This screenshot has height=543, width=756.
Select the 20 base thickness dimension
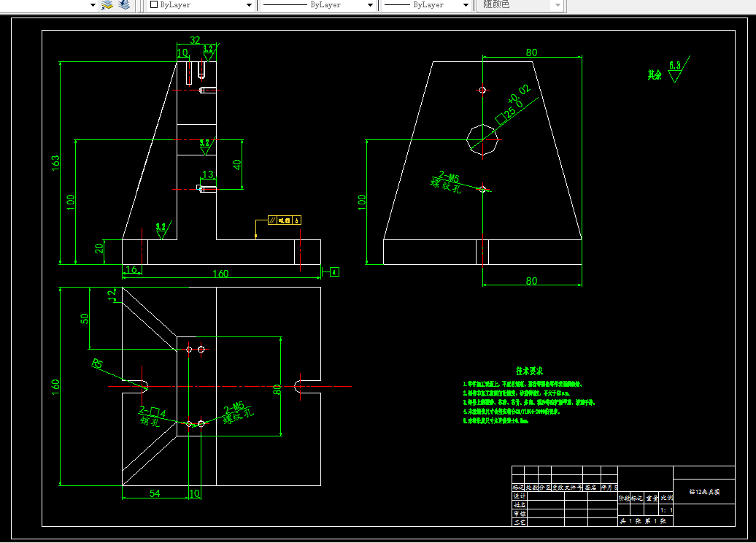[x=99, y=248]
